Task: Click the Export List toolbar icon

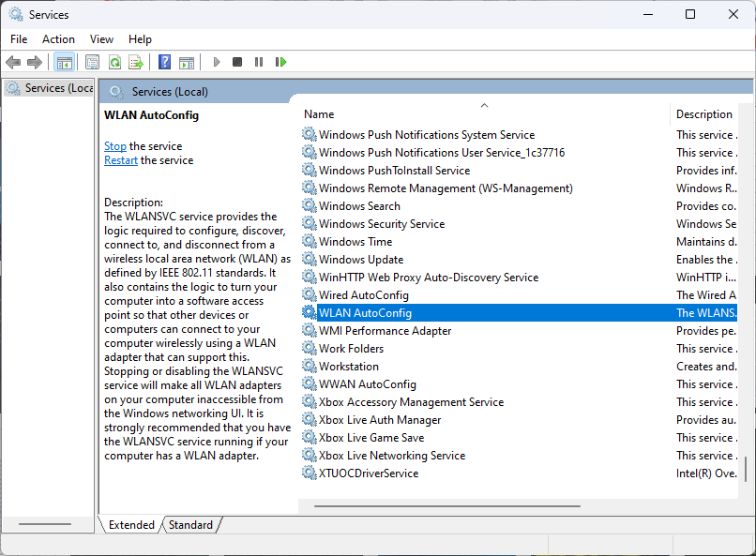Action: pyautogui.click(x=136, y=62)
